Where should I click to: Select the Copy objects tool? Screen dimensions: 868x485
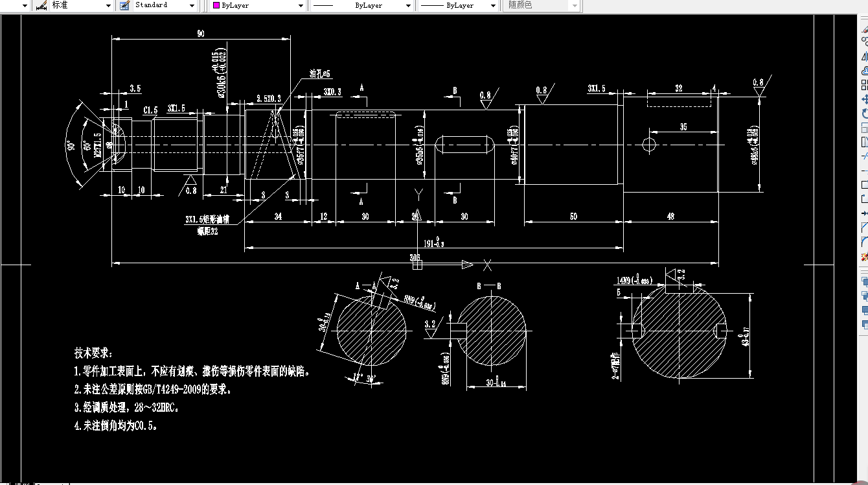pos(864,42)
